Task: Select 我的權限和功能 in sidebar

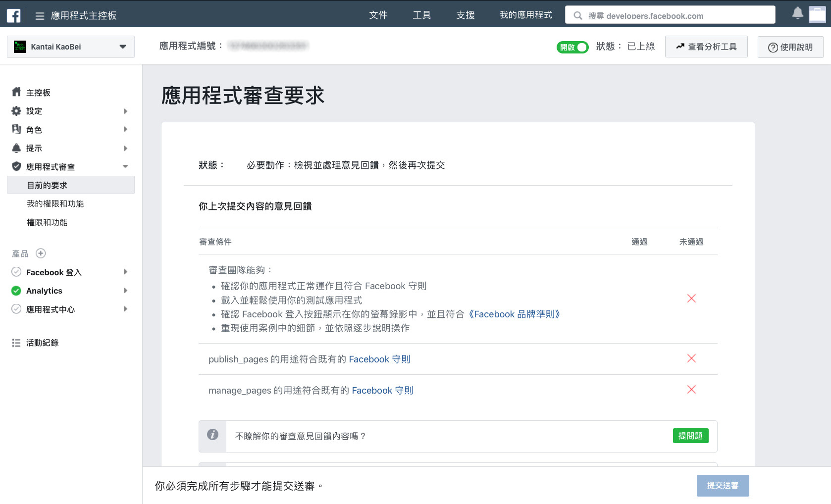Action: pyautogui.click(x=55, y=203)
